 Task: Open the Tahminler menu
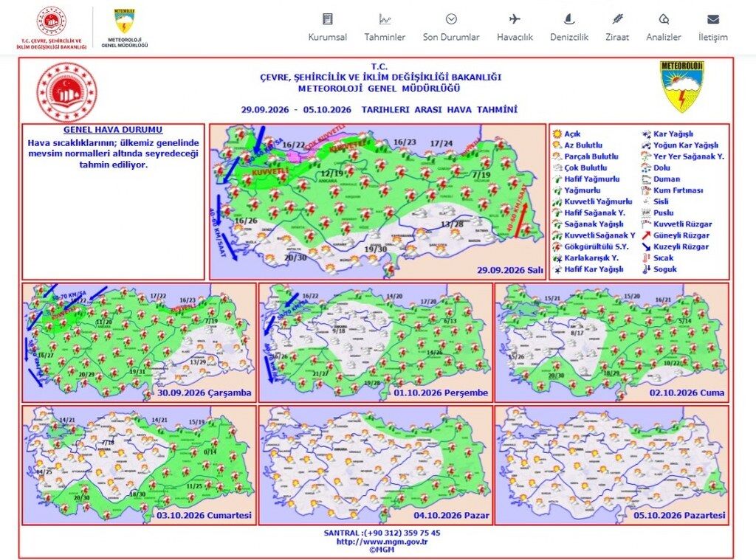click(385, 37)
